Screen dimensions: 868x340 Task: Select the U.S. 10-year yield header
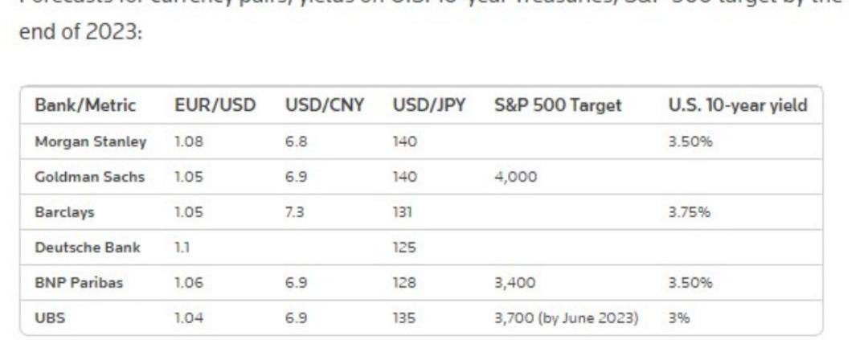coord(738,105)
